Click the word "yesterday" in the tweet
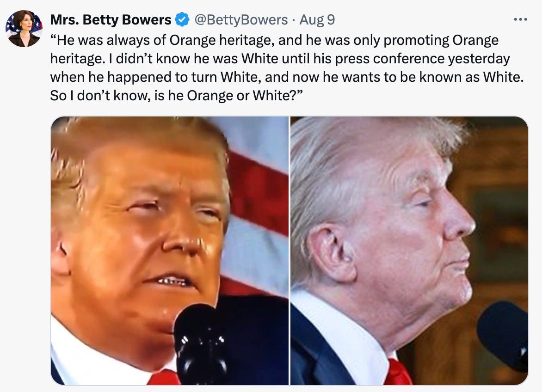The height and width of the screenshot is (392, 542). (x=479, y=58)
